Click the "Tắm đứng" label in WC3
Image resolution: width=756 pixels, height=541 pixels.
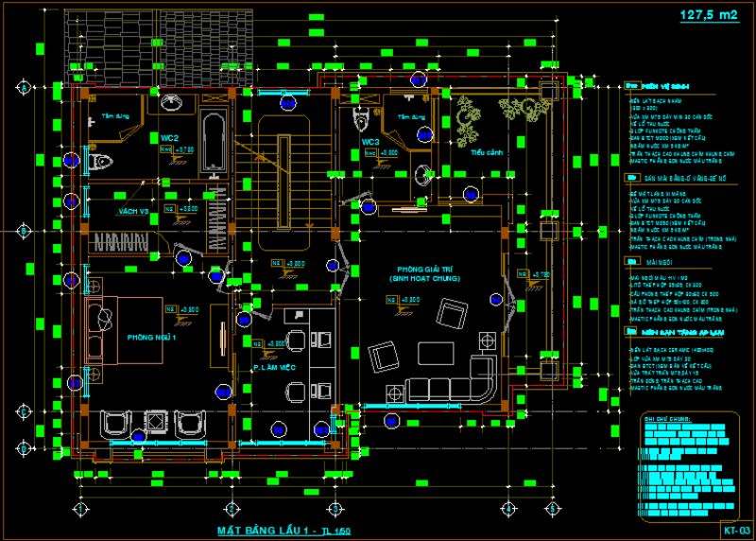tap(411, 116)
